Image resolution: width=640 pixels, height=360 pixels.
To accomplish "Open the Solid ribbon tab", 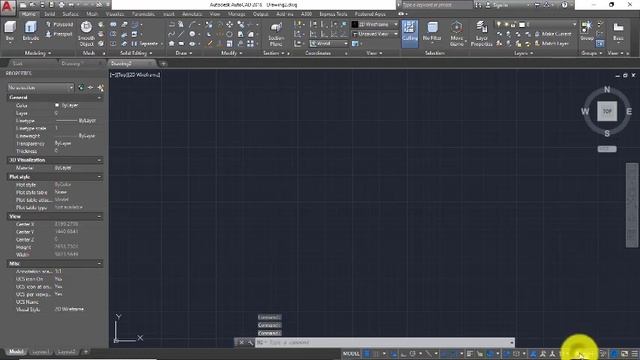I will point(49,14).
